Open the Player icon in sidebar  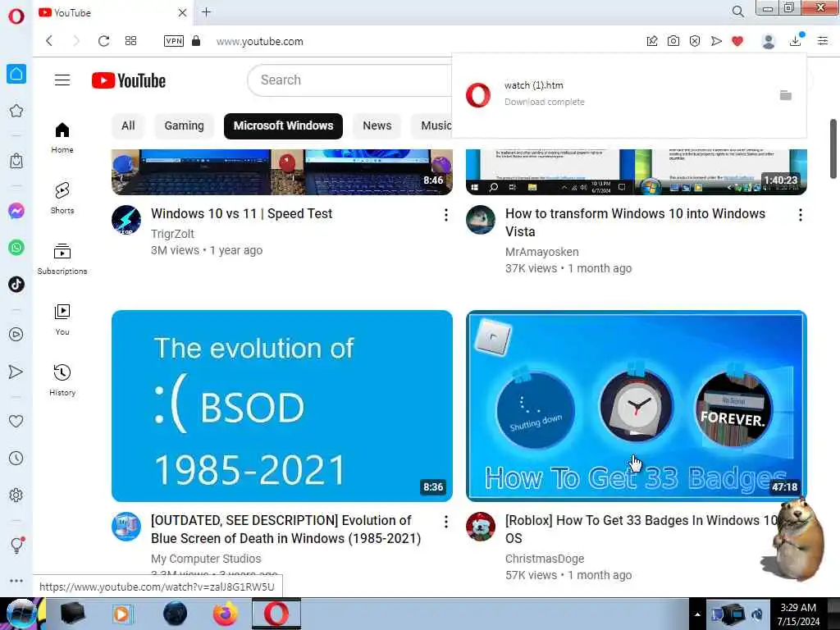(x=16, y=335)
